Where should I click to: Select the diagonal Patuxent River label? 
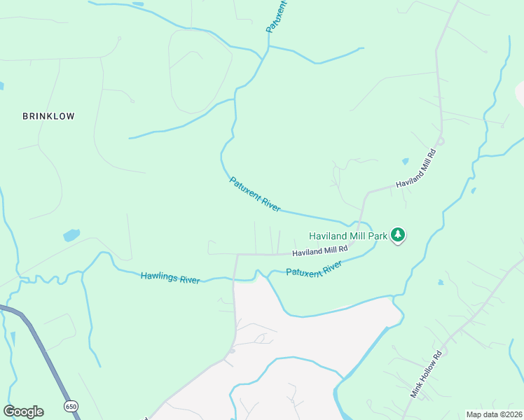coord(255,194)
